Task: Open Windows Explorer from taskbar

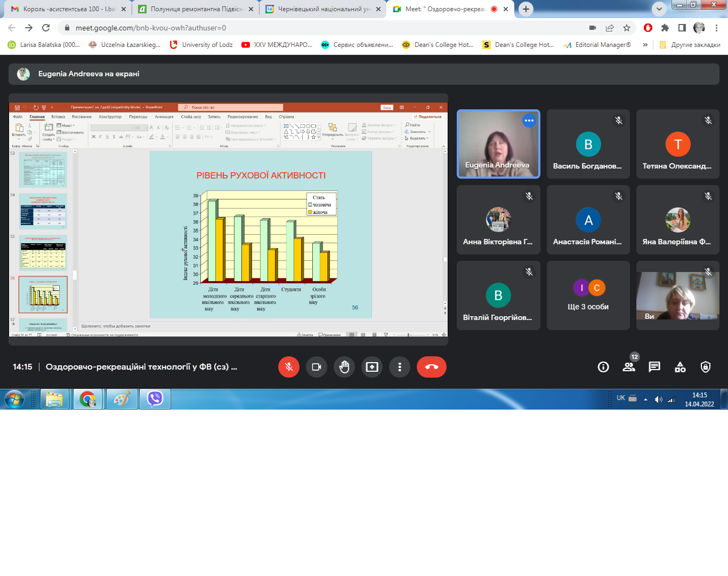Action: [54, 399]
